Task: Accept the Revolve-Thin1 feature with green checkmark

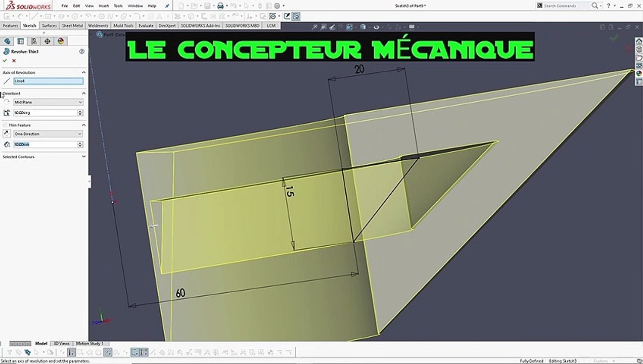Action: (5, 60)
